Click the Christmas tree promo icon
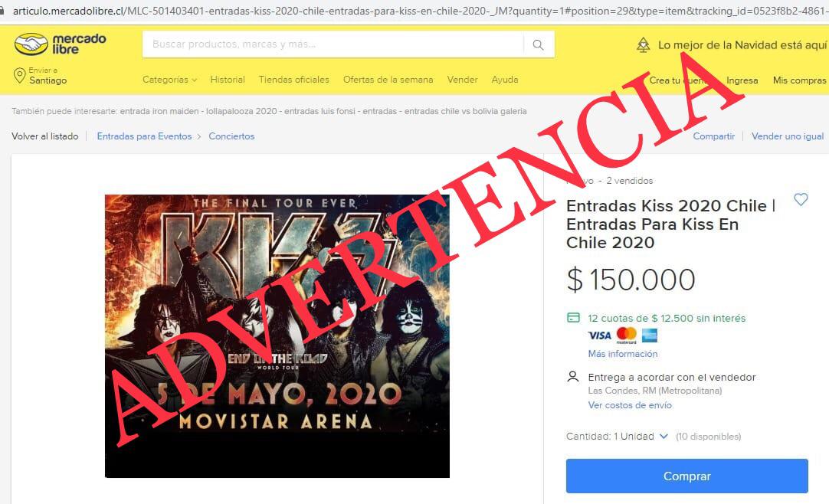 [x=643, y=45]
